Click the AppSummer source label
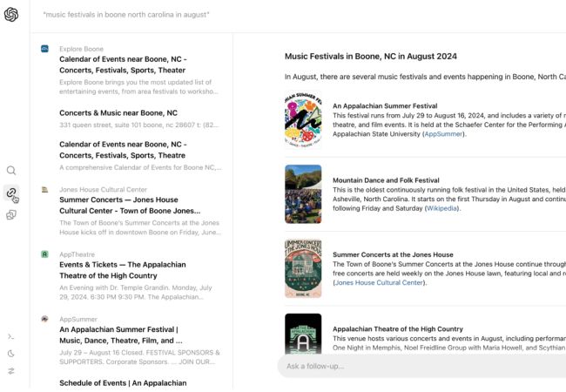This screenshot has height=392, width=566. (78, 319)
